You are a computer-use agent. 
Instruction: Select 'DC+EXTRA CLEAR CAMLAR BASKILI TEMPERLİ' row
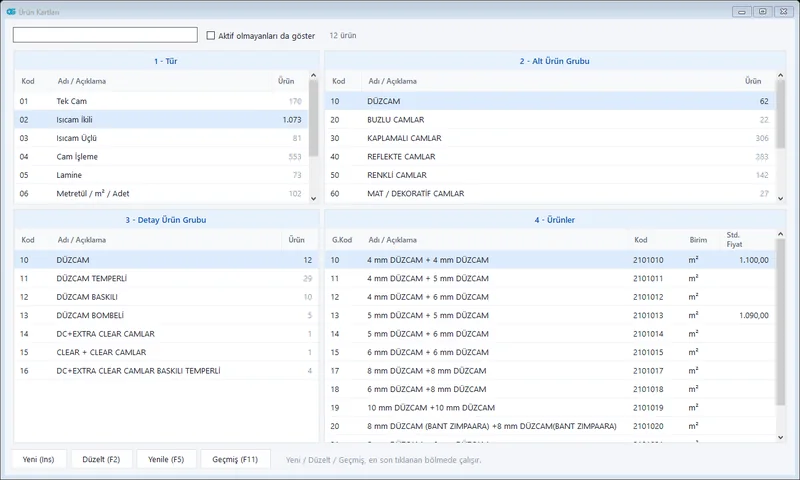tap(166, 370)
